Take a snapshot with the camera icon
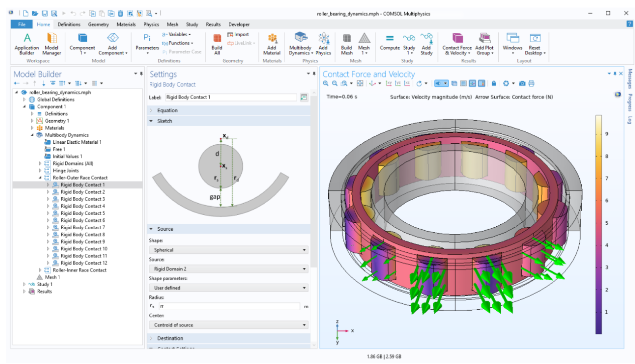The width and height of the screenshot is (635, 364). pyautogui.click(x=522, y=83)
